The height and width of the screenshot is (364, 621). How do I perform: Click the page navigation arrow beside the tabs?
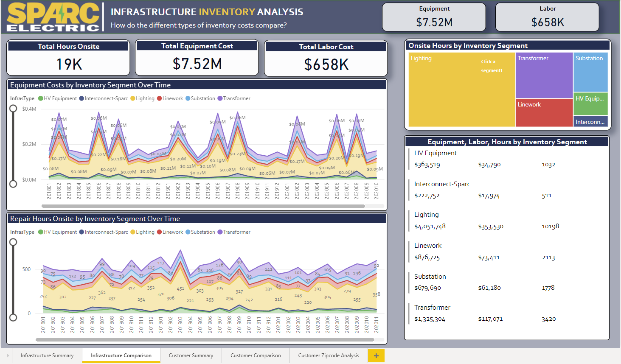click(x=8, y=356)
